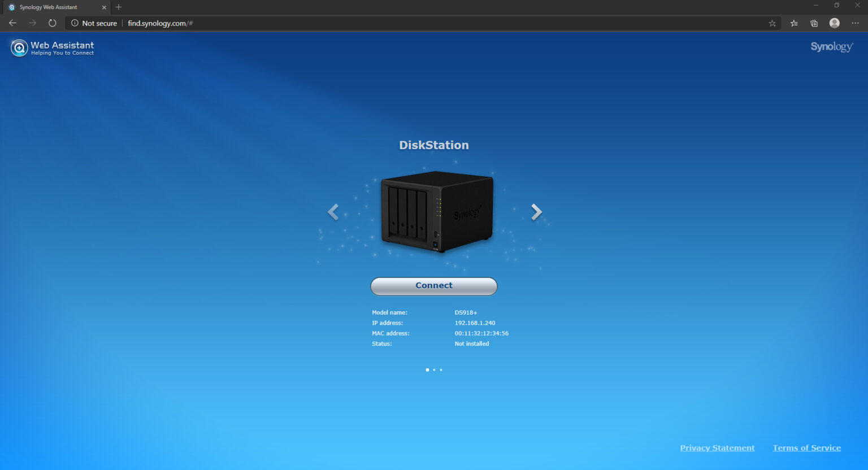Click the browser back arrow
Viewport: 868px width, 470px height.
coord(12,23)
